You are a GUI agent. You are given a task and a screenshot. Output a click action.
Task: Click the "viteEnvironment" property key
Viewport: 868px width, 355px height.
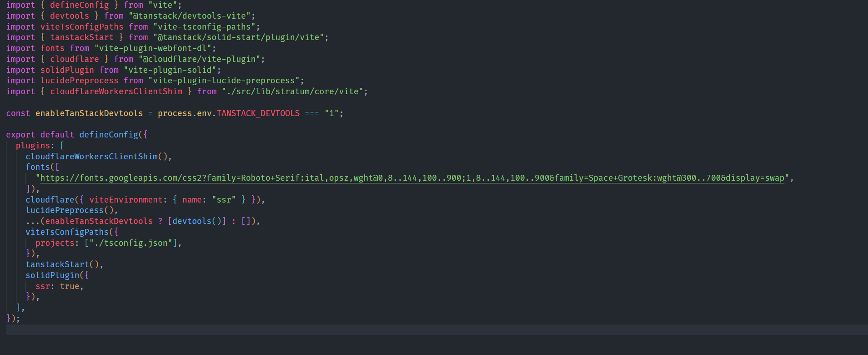tap(126, 200)
